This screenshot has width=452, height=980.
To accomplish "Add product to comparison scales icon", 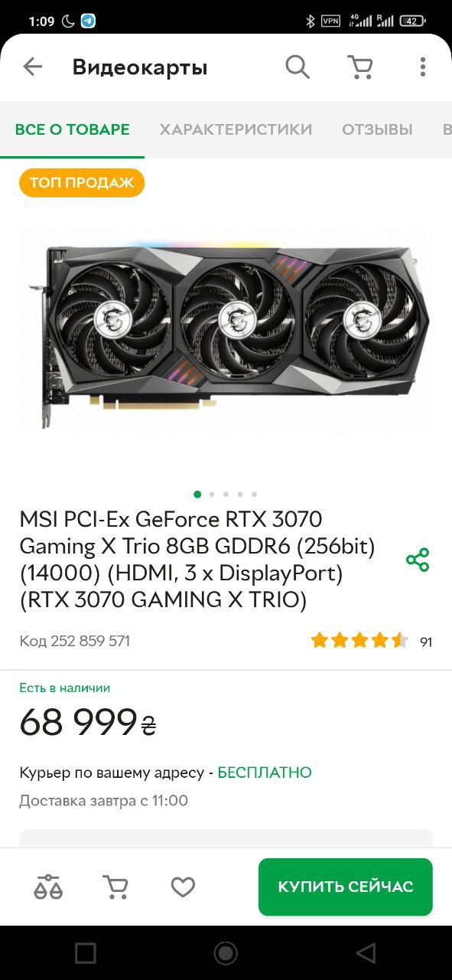I will tap(48, 887).
